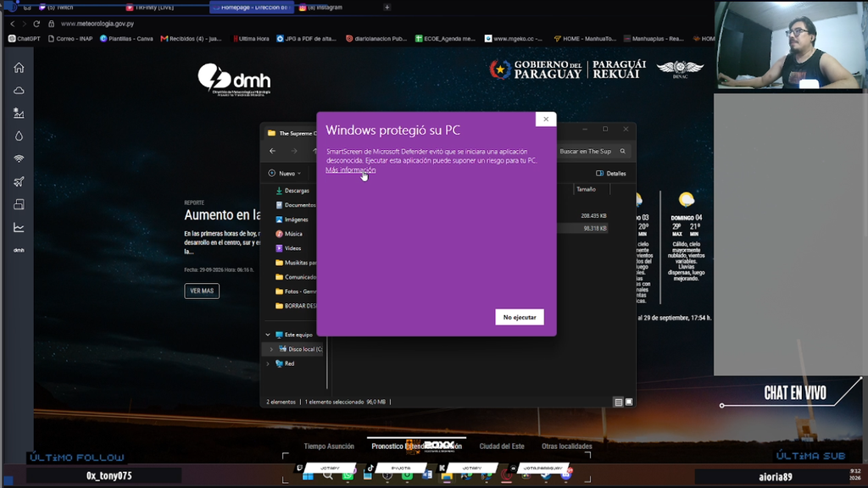This screenshot has width=868, height=488.
Task: Open the BORRAR DES folder in sidebar
Action: click(296, 306)
